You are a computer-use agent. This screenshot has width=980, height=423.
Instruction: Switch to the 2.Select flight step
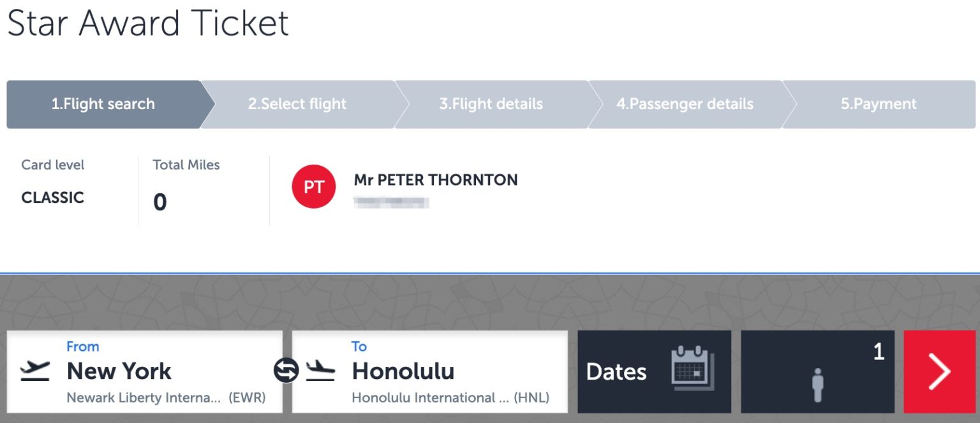[x=297, y=104]
